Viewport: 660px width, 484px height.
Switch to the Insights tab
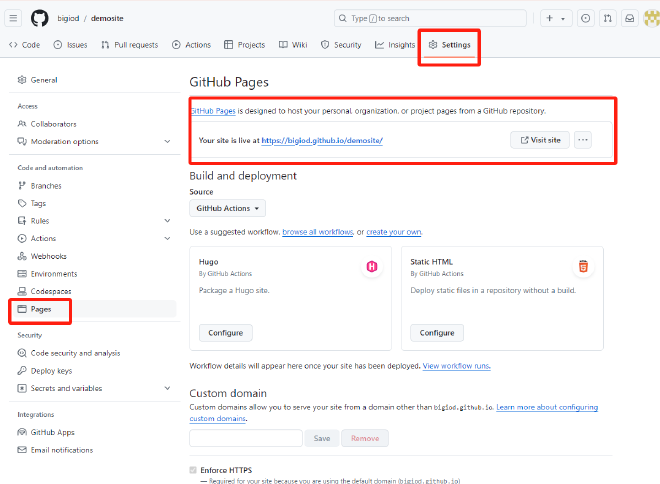pos(395,45)
